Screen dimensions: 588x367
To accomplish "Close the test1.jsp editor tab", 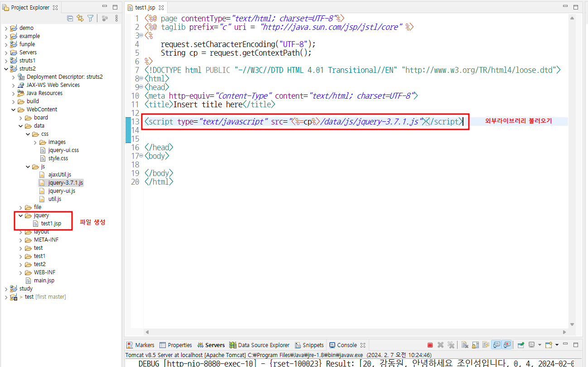I will point(161,8).
